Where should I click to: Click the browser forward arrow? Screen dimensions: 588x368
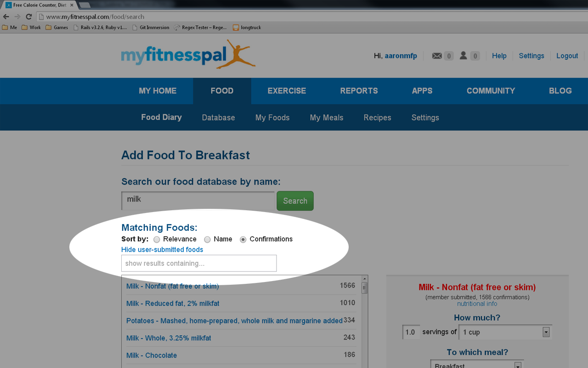[x=17, y=17]
